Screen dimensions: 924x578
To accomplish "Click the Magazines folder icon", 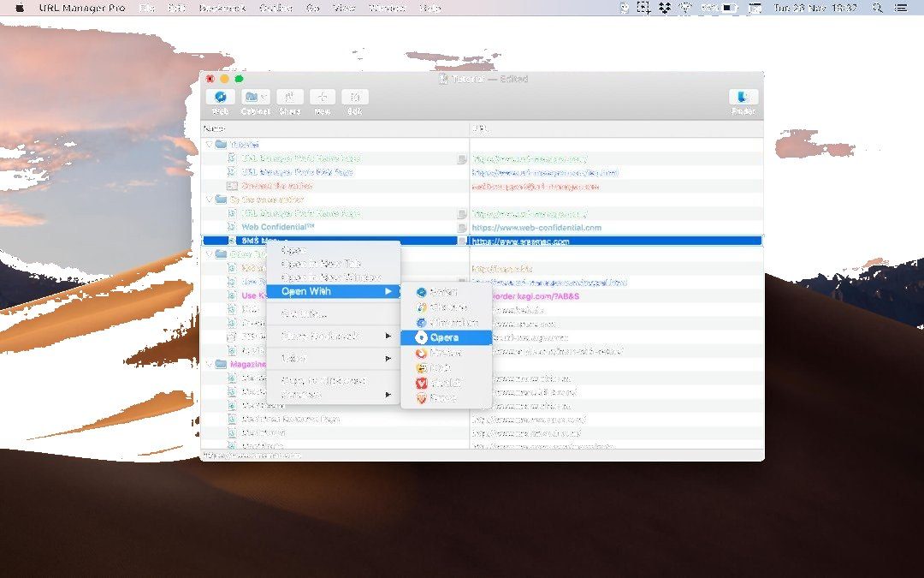I will pos(221,364).
